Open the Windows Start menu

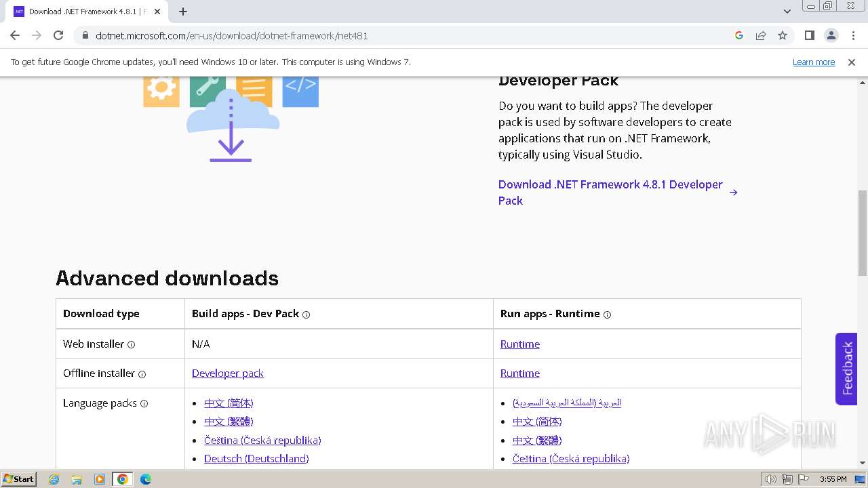19,479
